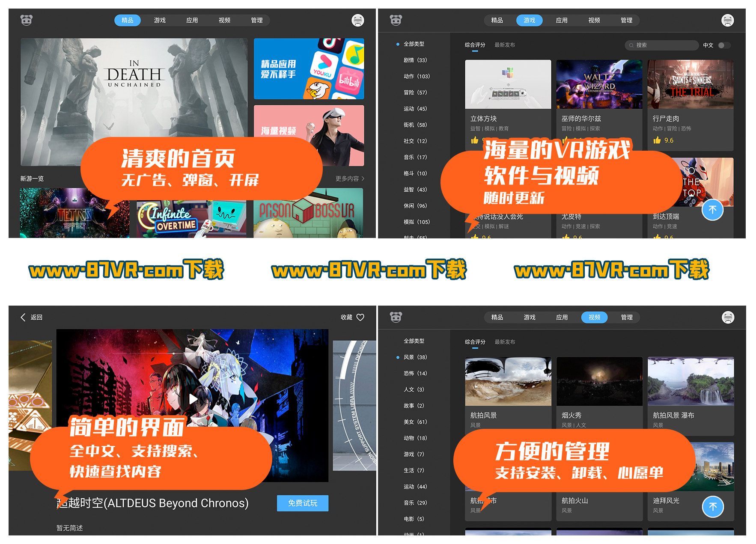Open the user avatar on the home screen
Viewport: 756px width, 544px height.
(358, 20)
